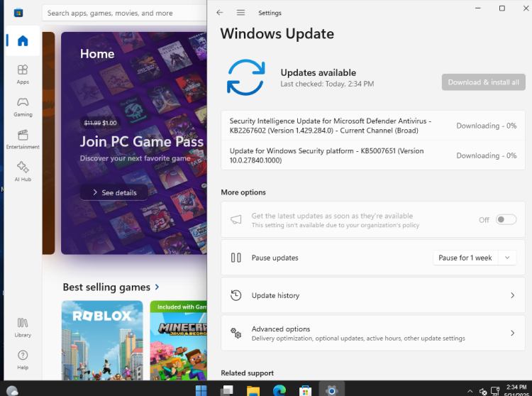The width and height of the screenshot is (532, 396).
Task: Open File Explorer from the taskbar
Action: [x=253, y=390]
